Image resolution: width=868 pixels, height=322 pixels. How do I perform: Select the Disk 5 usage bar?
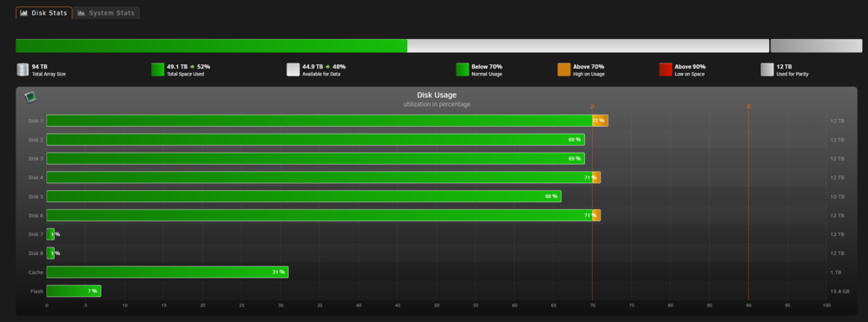pyautogui.click(x=304, y=196)
